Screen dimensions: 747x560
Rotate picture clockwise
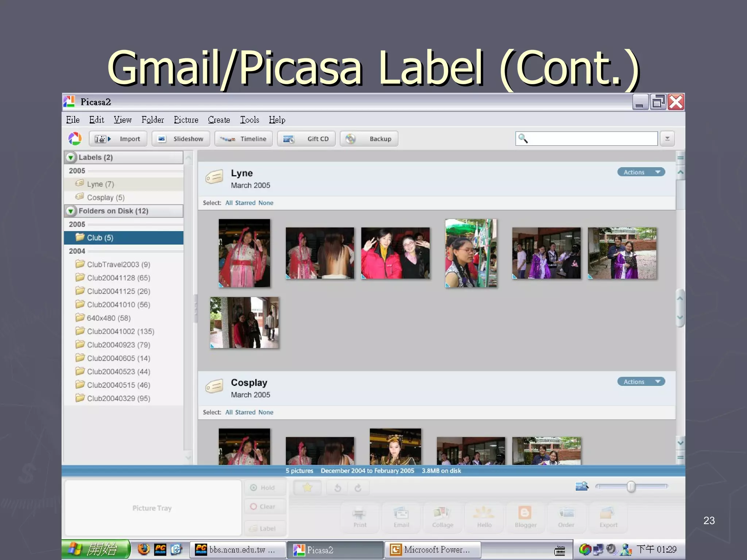click(x=358, y=488)
